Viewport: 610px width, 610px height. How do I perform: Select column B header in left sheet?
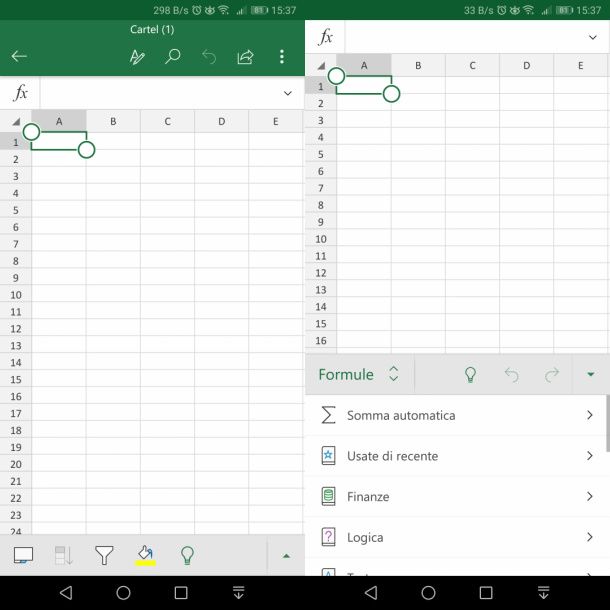[113, 121]
